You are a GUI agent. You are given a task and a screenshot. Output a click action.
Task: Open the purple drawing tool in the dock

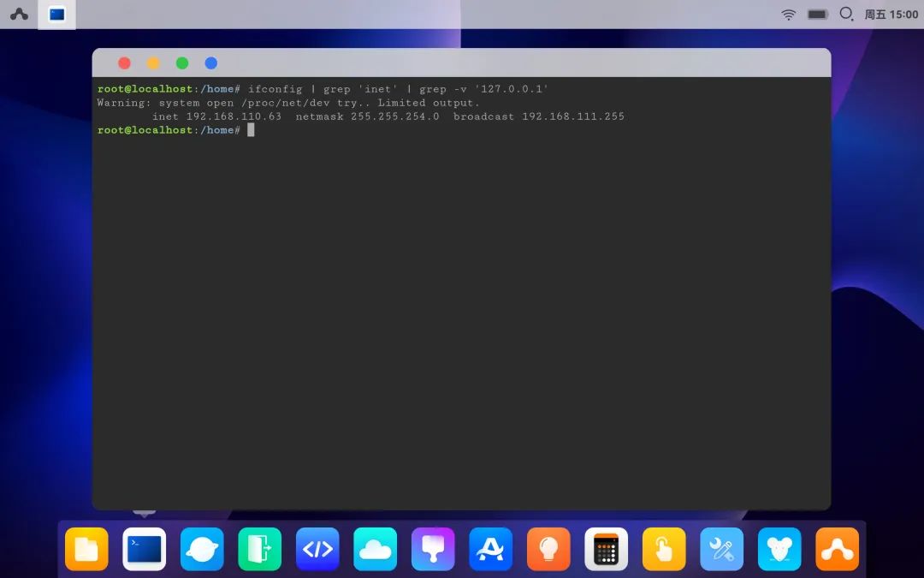pos(433,550)
